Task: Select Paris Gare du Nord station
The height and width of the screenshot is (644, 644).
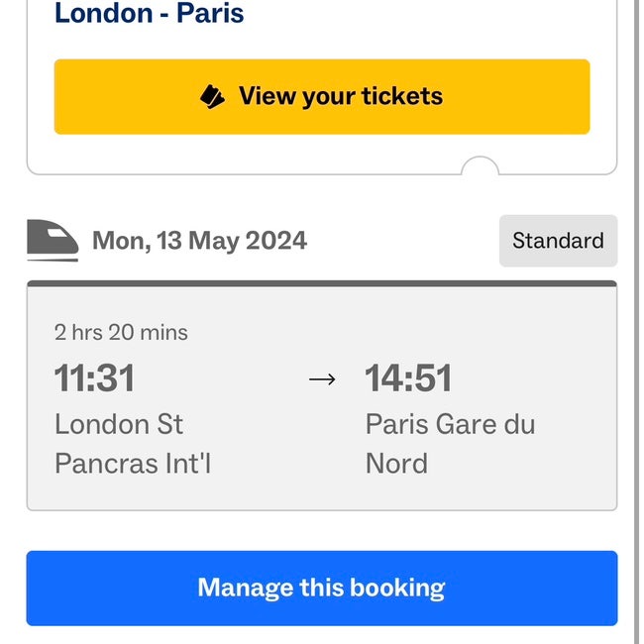Action: 450,444
